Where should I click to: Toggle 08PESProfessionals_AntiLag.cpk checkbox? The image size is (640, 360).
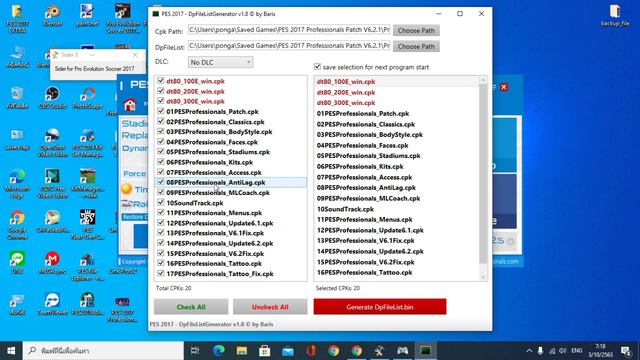(160, 182)
